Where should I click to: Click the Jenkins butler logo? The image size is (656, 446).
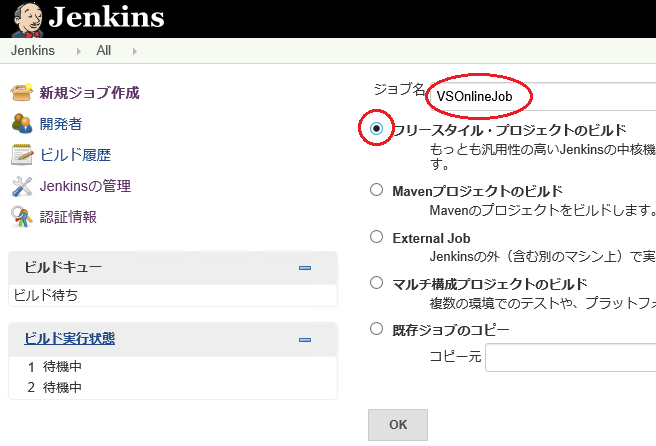(x=28, y=20)
